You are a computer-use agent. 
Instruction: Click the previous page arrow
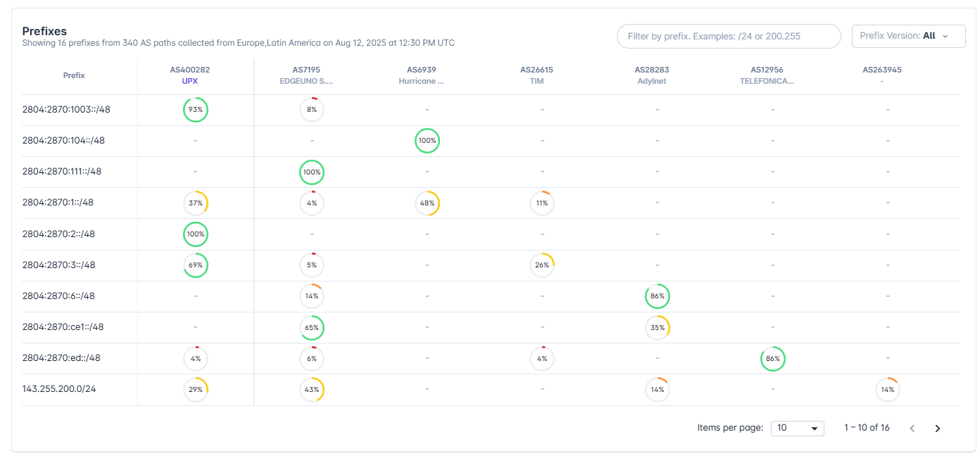click(912, 428)
